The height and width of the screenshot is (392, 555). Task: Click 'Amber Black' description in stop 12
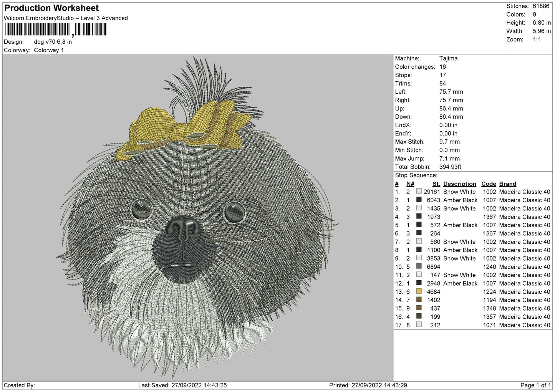(460, 283)
